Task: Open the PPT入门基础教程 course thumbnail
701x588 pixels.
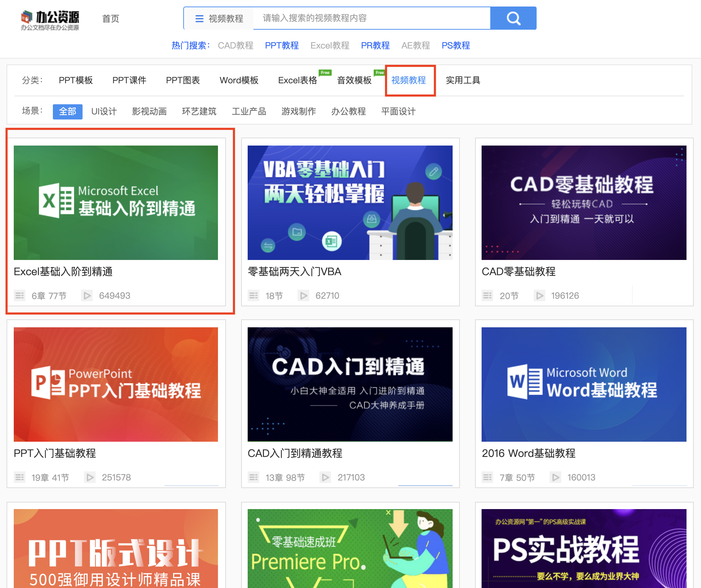Action: (116, 385)
